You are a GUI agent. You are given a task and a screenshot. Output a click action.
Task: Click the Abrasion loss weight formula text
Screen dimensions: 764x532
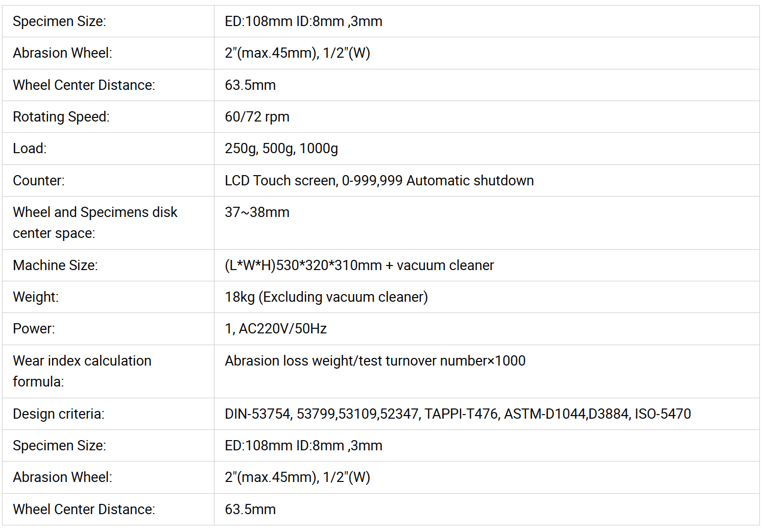tap(375, 361)
